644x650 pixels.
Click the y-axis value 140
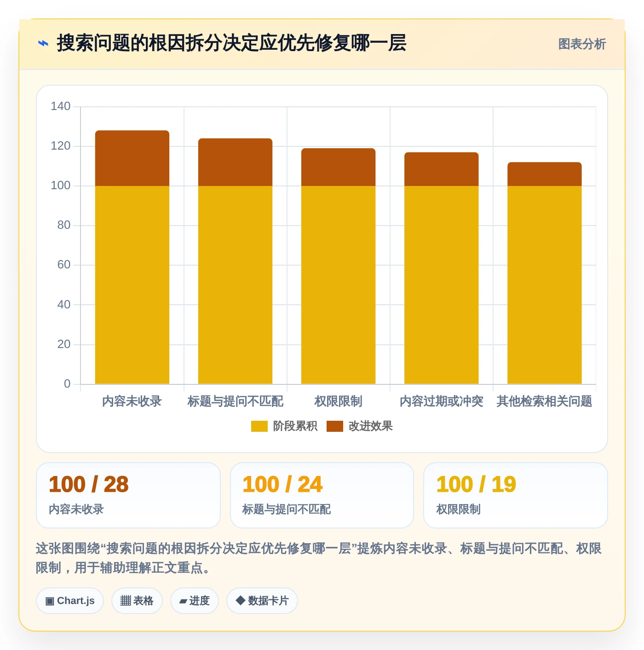[60, 106]
